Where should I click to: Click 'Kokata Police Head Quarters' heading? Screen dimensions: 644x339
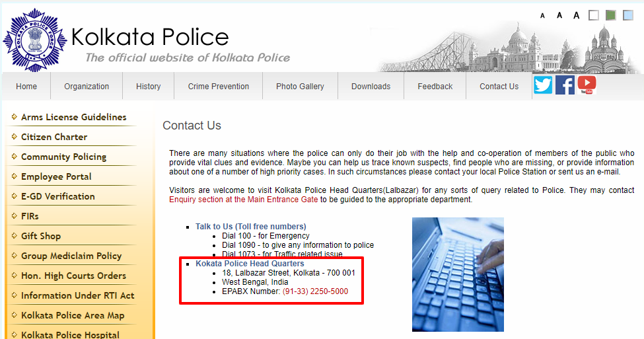(x=250, y=264)
